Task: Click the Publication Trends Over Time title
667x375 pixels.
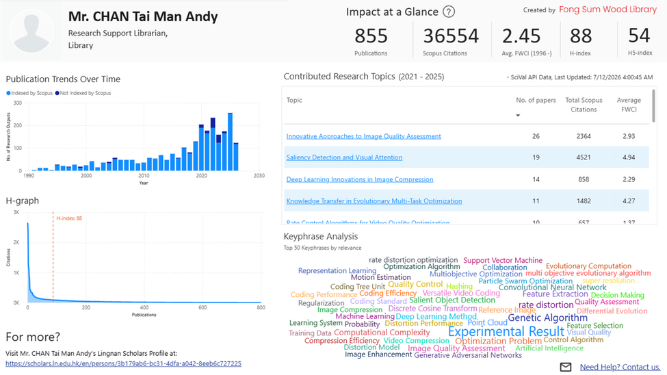Action: [x=63, y=79]
